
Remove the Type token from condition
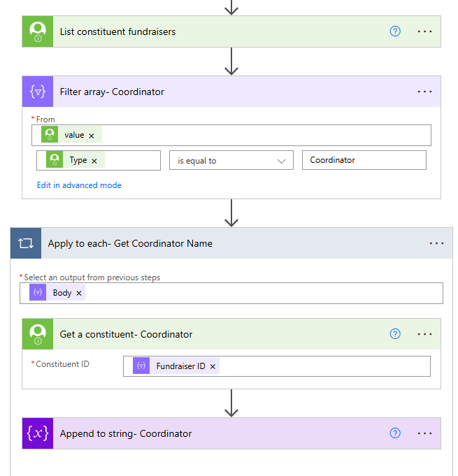tap(94, 161)
